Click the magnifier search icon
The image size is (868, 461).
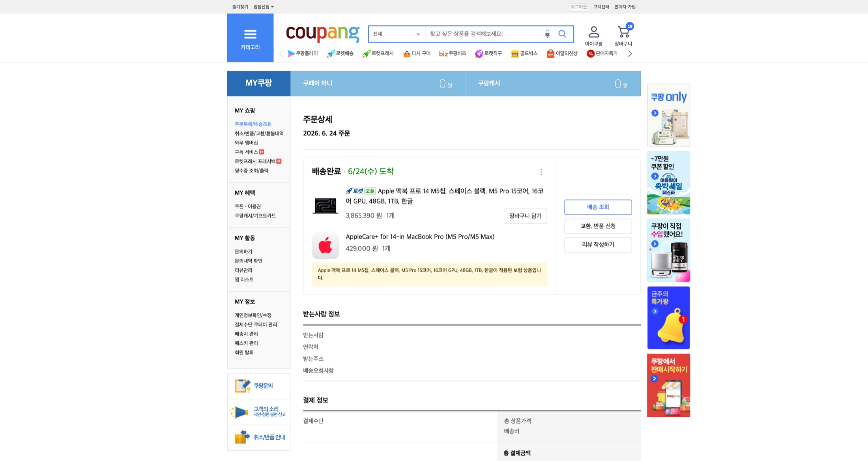pos(562,34)
